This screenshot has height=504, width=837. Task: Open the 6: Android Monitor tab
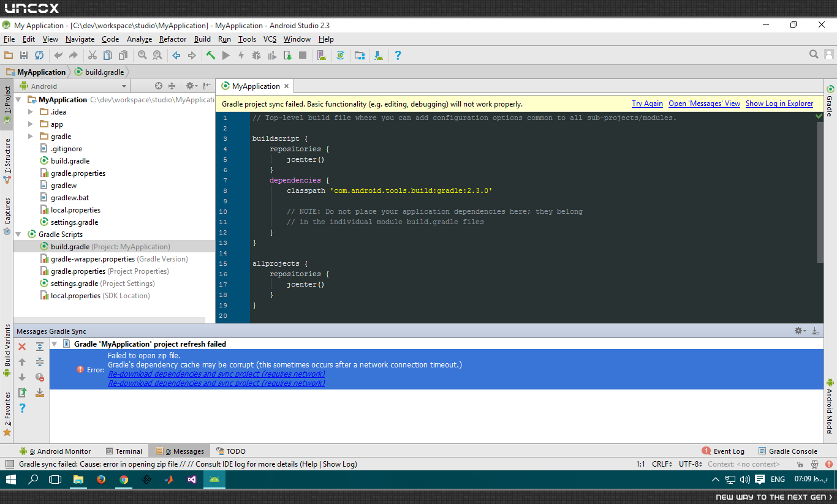(55, 451)
